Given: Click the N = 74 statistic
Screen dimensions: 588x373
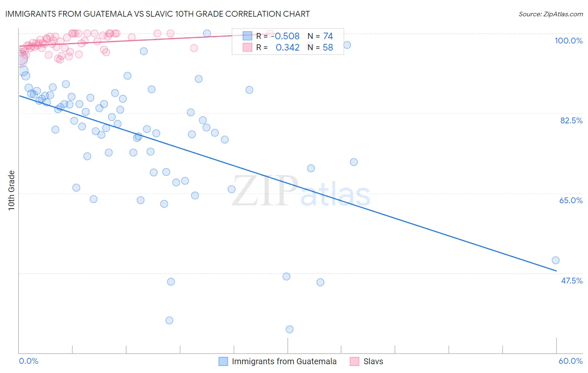Looking at the screenshot, I should coord(320,36).
